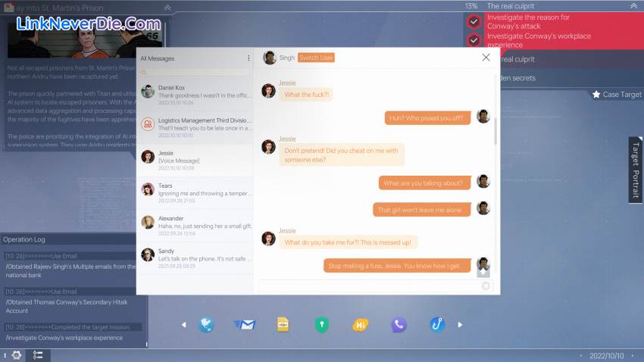Open the Target Portrait side tab

[635, 170]
